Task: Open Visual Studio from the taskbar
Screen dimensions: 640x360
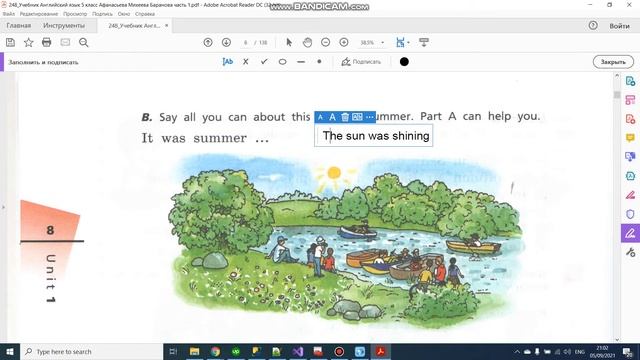Action: click(x=298, y=351)
